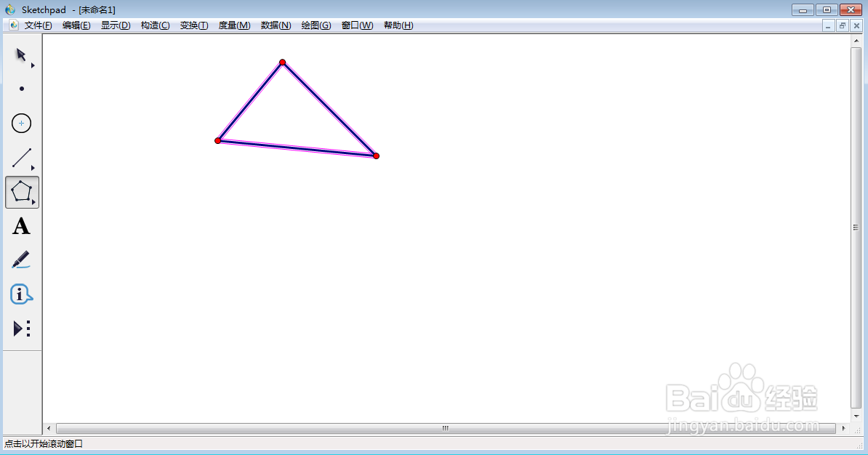Select the Information tool

pyautogui.click(x=22, y=294)
